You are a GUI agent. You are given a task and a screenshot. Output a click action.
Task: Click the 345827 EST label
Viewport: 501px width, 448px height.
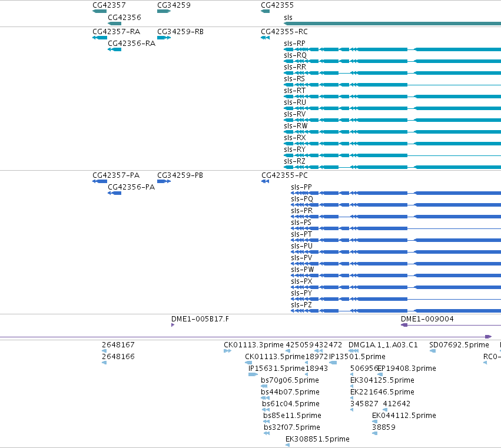[x=364, y=404]
